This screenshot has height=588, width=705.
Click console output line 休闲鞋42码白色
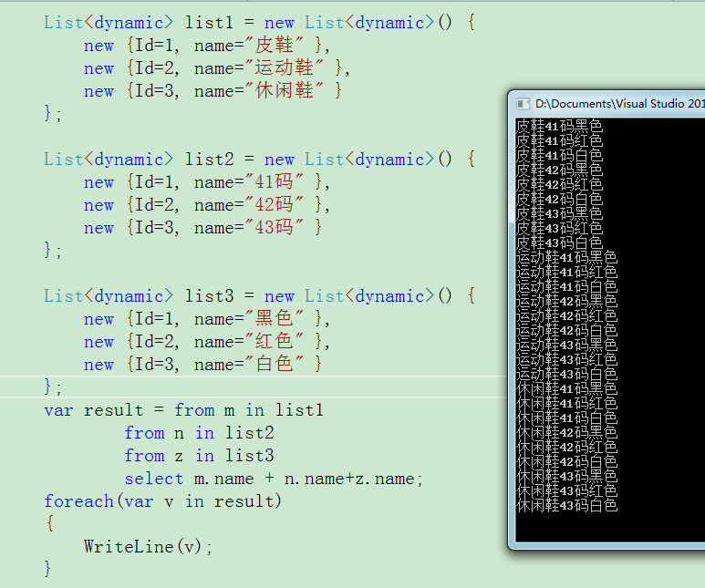click(x=566, y=462)
